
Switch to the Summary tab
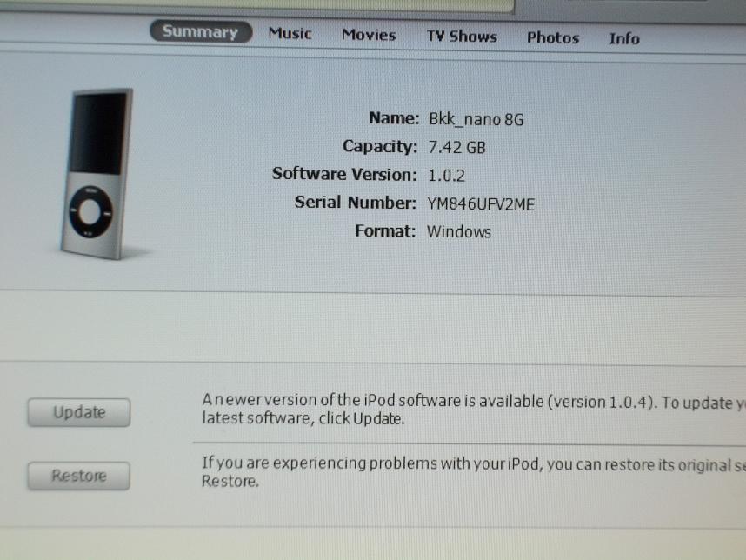tap(200, 32)
